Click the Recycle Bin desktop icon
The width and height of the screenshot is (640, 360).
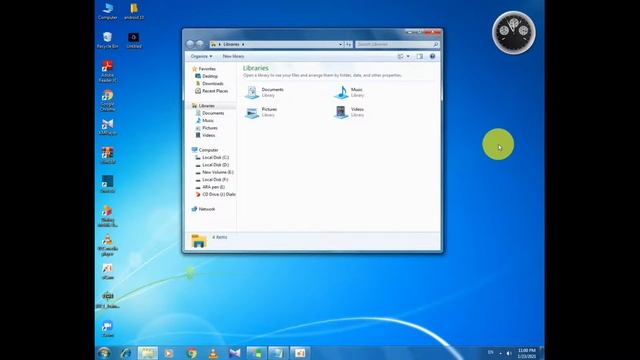click(107, 40)
